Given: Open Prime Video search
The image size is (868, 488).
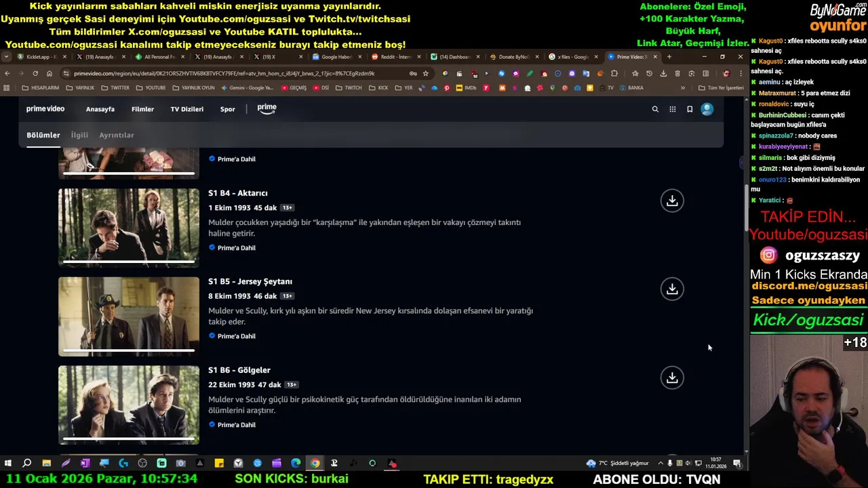Looking at the screenshot, I should (655, 109).
